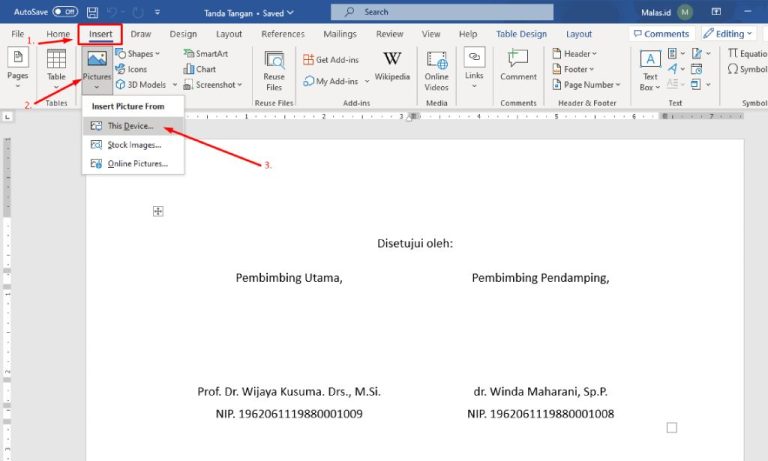Click the Comments button
Screen dimensions: 768x461
pyautogui.click(x=661, y=34)
